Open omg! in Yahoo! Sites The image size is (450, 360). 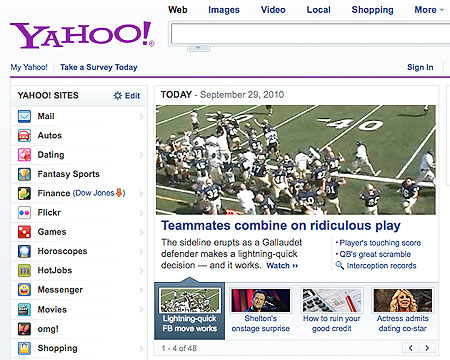tap(48, 329)
